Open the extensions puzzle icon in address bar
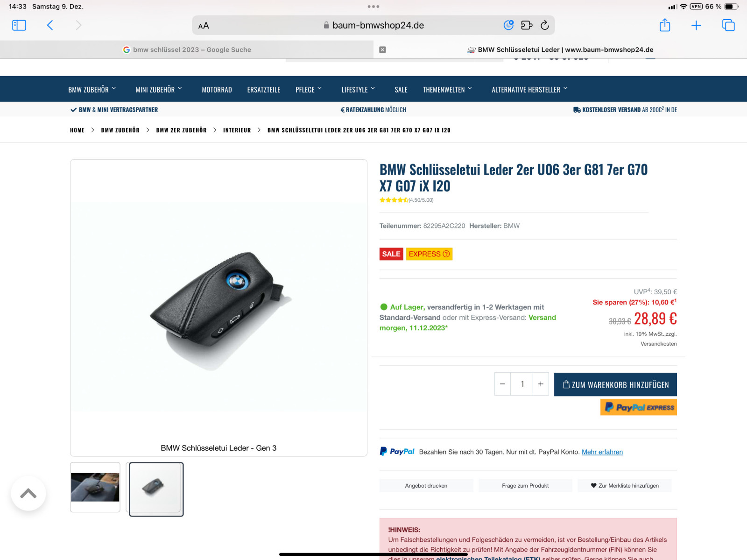The image size is (747, 560). click(527, 25)
